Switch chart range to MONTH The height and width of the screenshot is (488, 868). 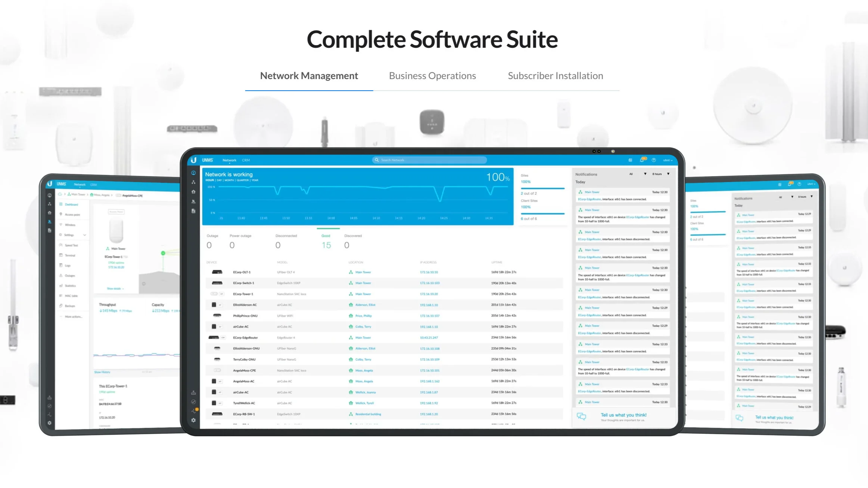[x=229, y=180]
